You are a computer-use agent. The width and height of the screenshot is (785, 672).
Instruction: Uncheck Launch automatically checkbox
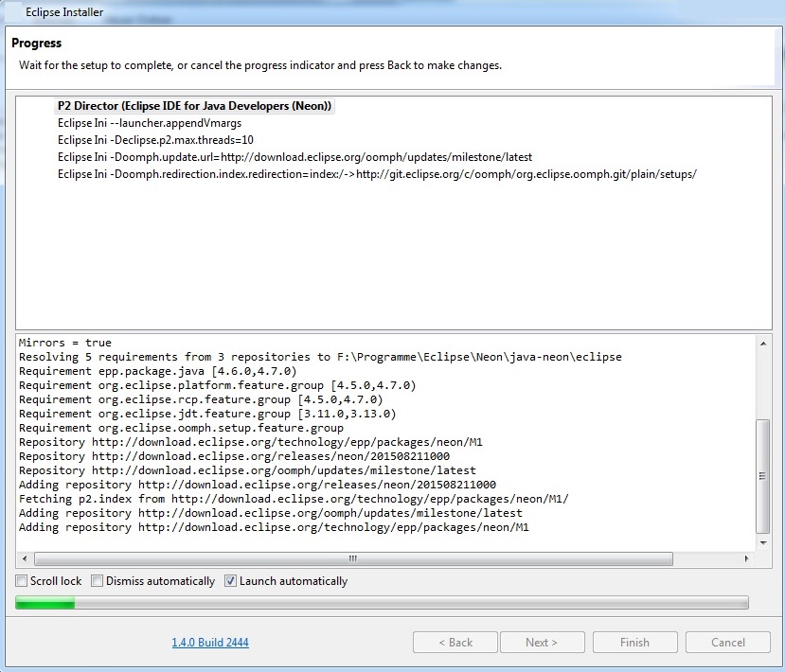[x=230, y=581]
